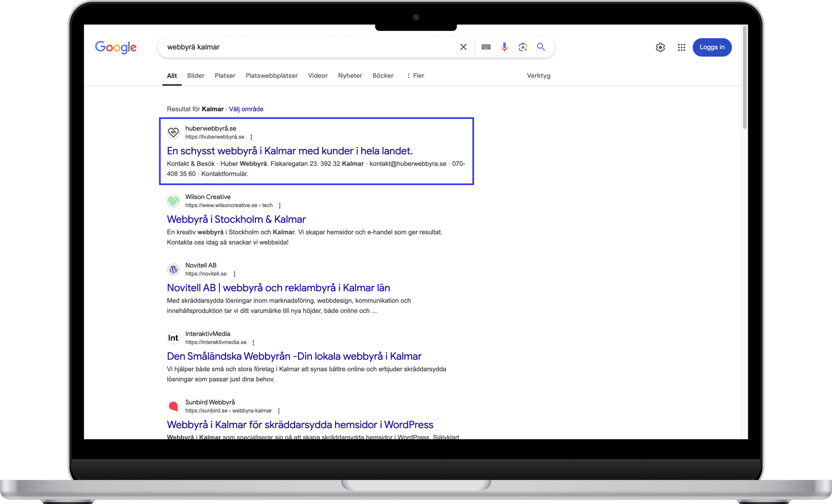Screen dimensions: 832x504
Task: Open the on-screen keyboard input tool
Action: click(486, 47)
